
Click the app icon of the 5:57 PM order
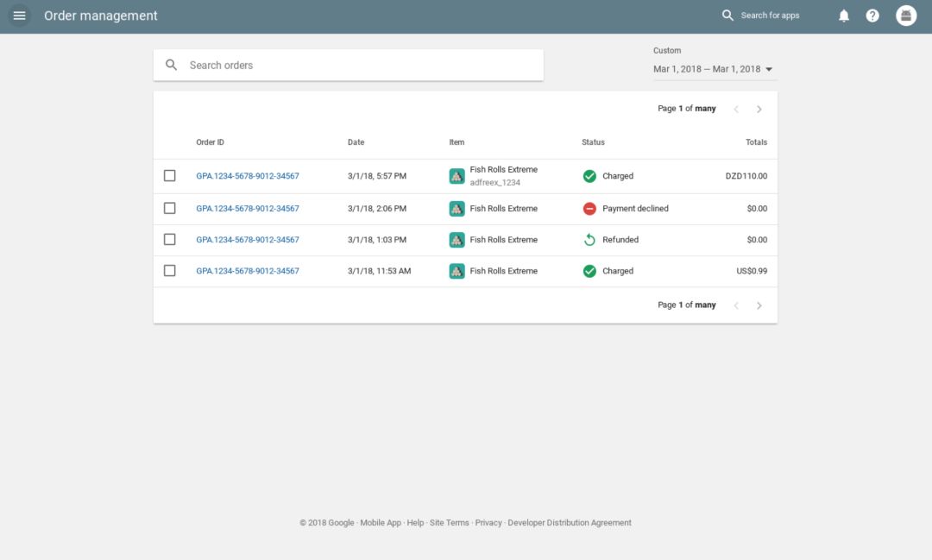(x=457, y=176)
